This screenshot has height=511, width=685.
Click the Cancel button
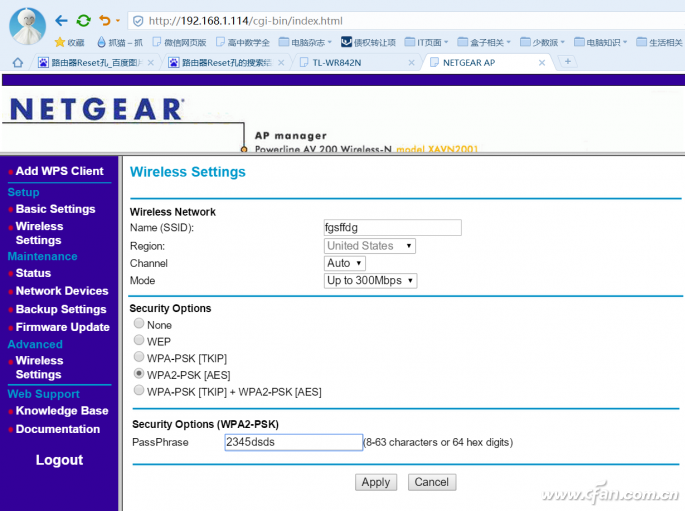[x=432, y=482]
